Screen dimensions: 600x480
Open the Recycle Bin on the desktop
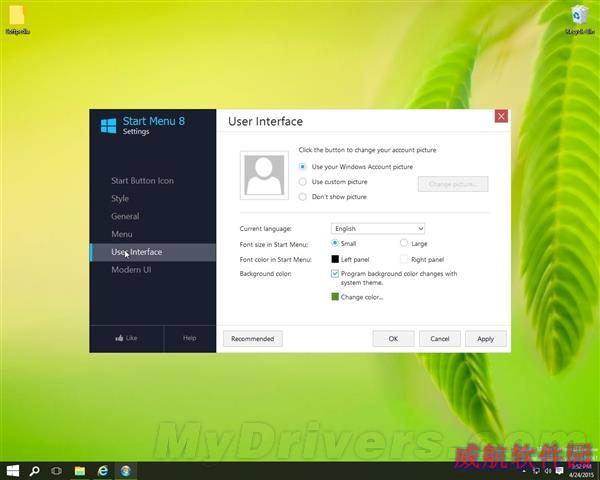pyautogui.click(x=579, y=19)
